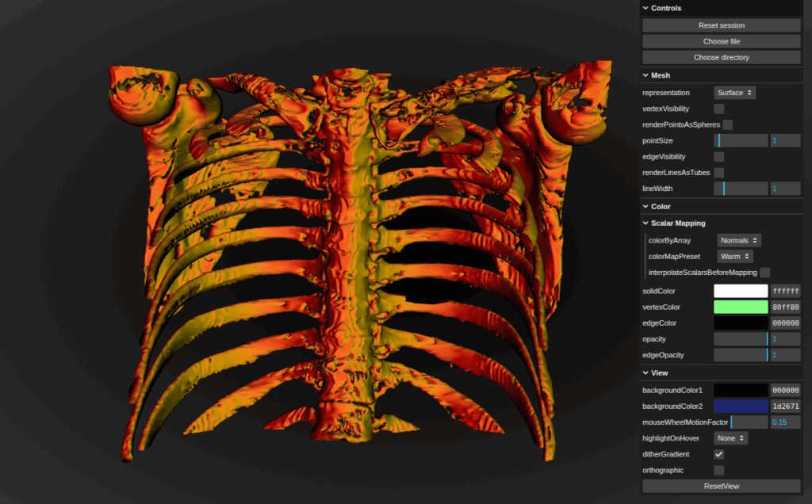Image resolution: width=812 pixels, height=504 pixels.
Task: Enable the vertexVisibility checkbox
Action: click(x=718, y=109)
